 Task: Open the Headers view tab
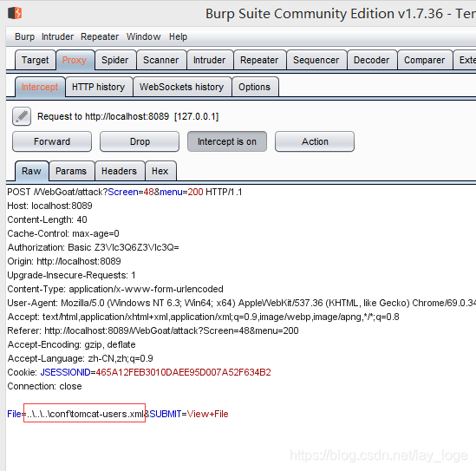[119, 171]
